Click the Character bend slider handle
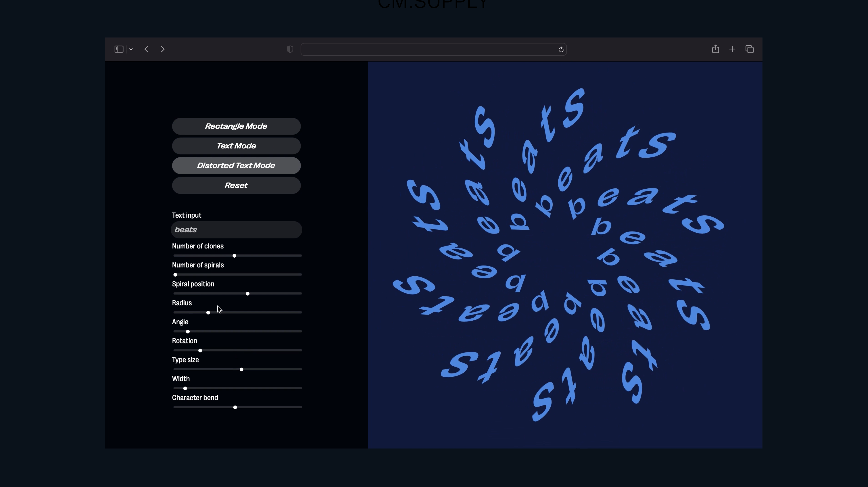This screenshot has width=868, height=487. (235, 408)
